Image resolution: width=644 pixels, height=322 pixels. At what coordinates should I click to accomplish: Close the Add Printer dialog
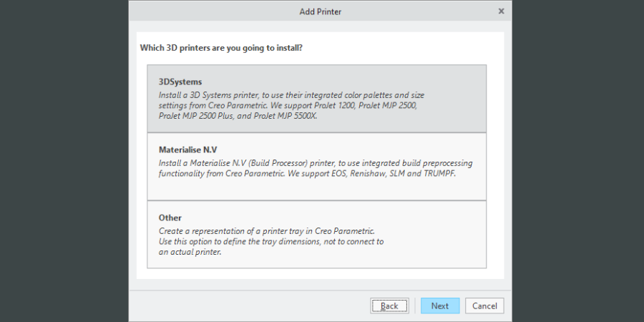(501, 11)
